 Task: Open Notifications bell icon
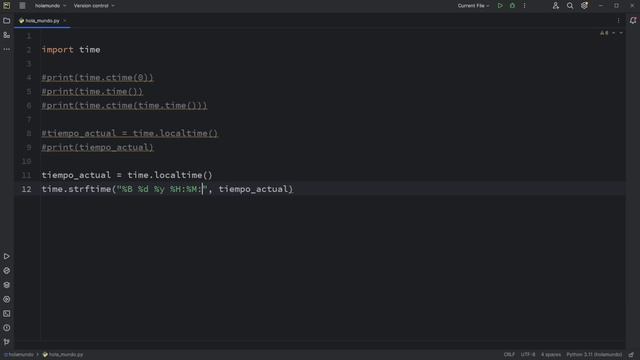click(633, 20)
